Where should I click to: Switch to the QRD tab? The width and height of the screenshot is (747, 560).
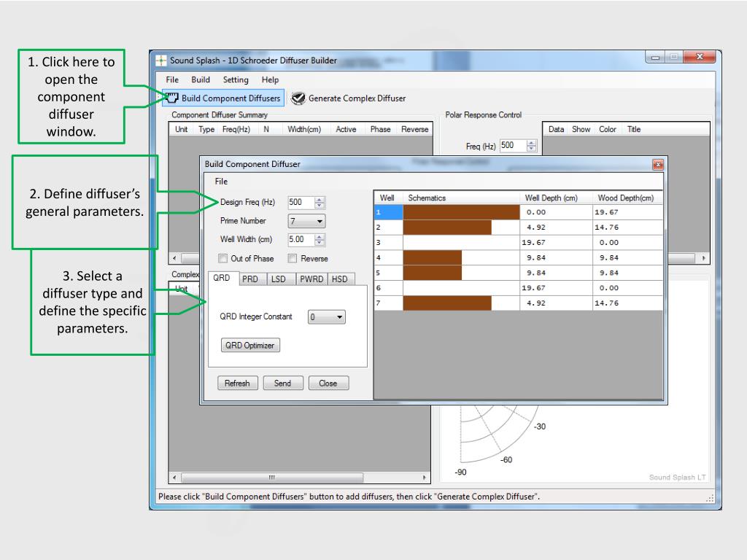point(222,278)
